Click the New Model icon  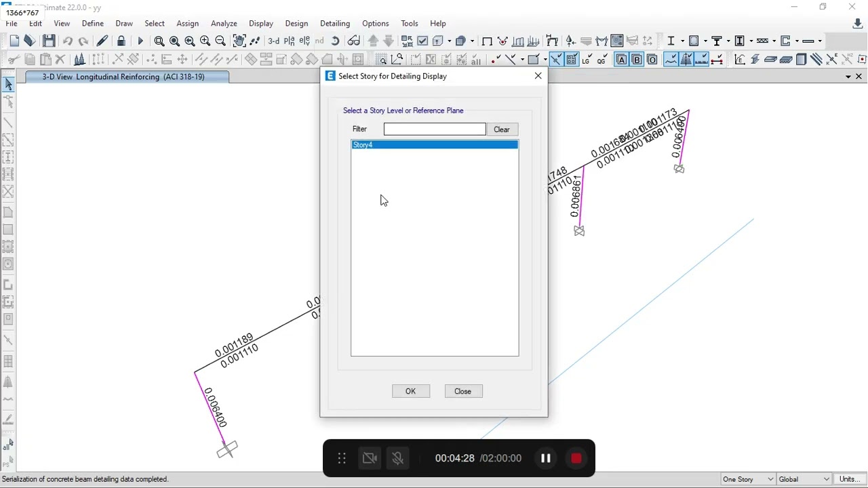pos(15,41)
